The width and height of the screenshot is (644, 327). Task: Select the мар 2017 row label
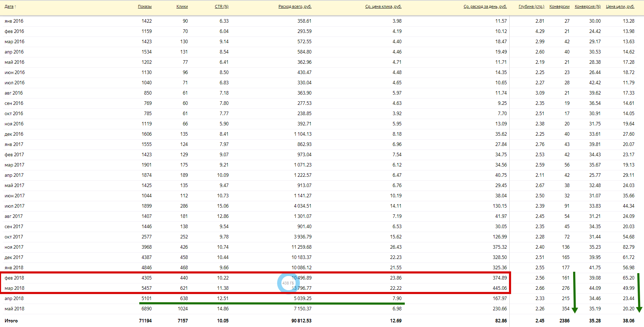[x=15, y=165]
